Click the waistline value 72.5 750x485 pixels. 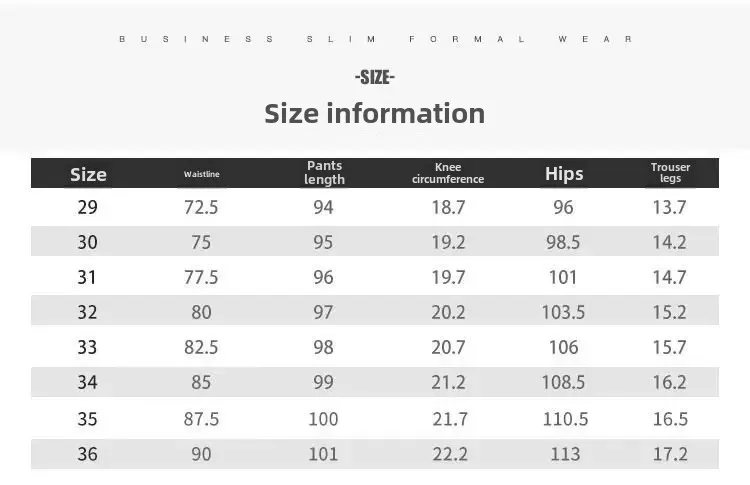click(201, 208)
